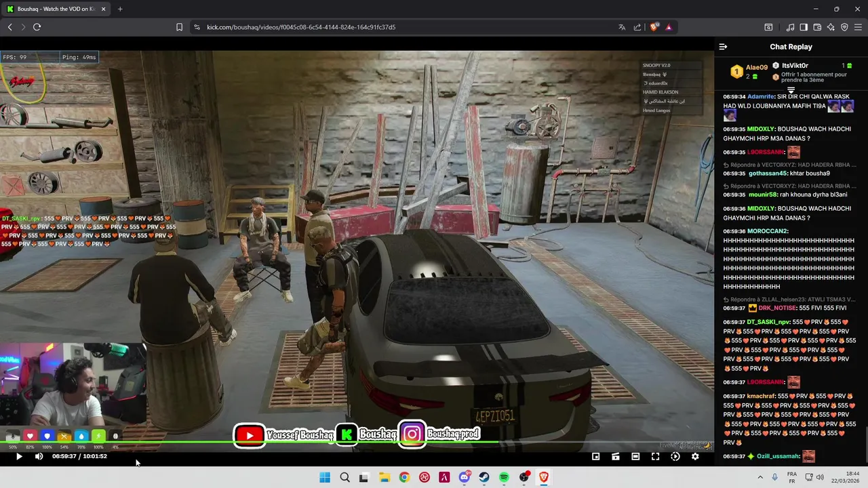Share this page link
868x488 pixels.
(637, 27)
